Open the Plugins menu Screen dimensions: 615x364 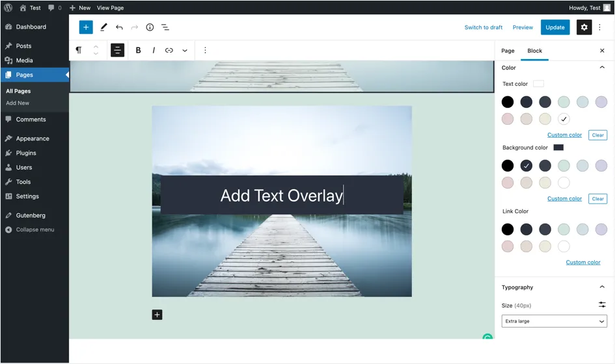34,153
